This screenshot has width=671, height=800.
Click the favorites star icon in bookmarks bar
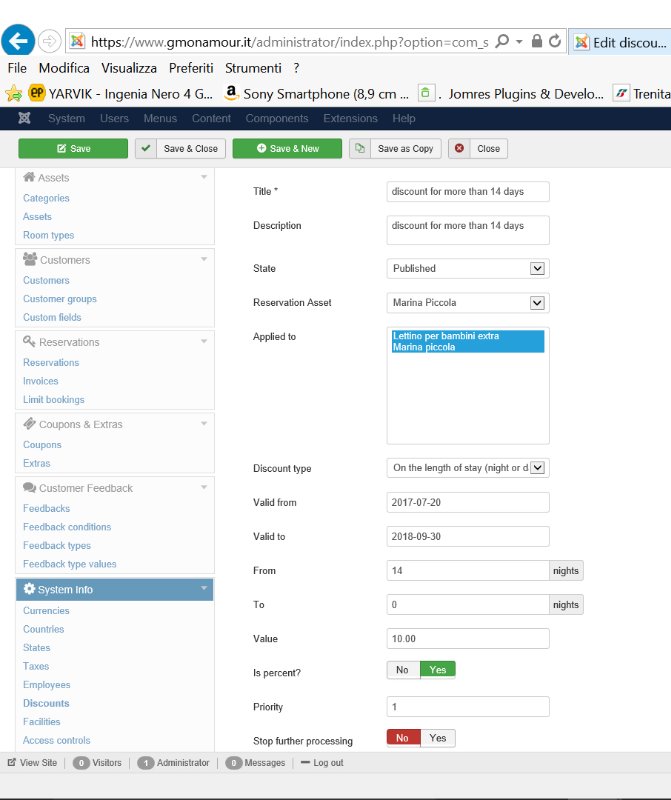13,93
